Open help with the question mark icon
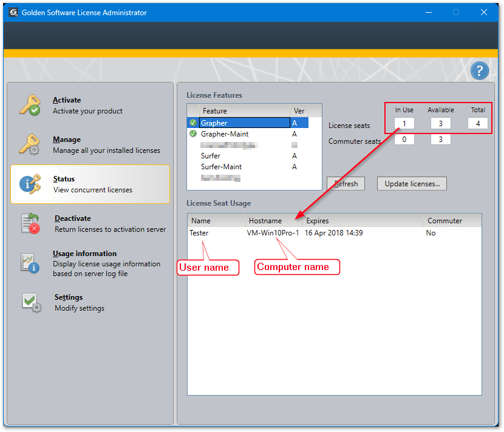 pyautogui.click(x=480, y=70)
